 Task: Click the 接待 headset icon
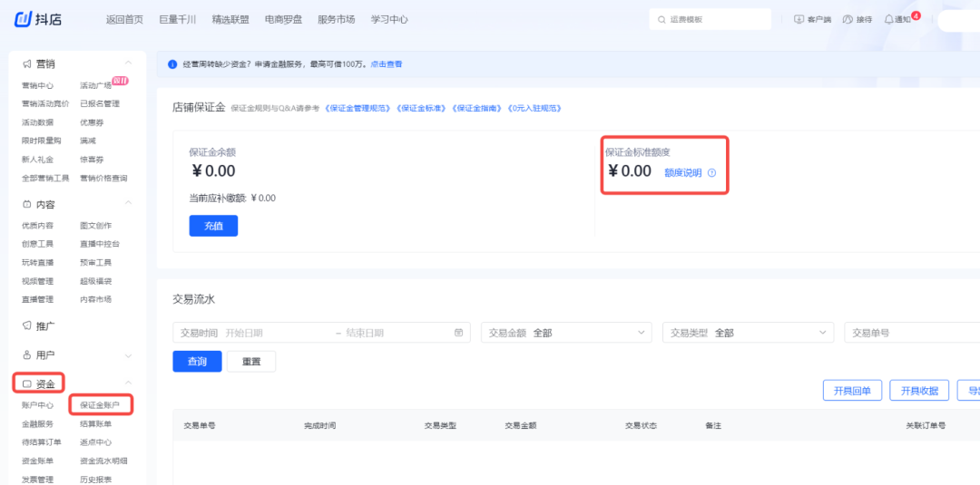click(848, 19)
